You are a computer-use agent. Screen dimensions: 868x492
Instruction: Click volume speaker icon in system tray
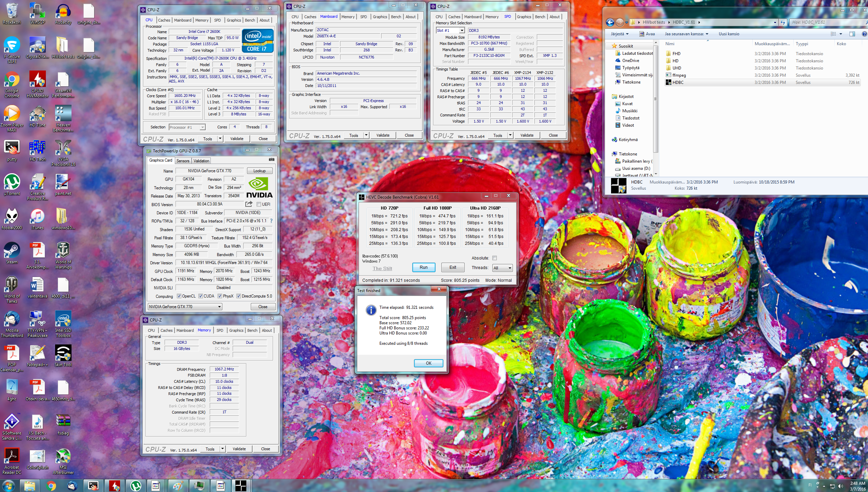click(x=840, y=486)
